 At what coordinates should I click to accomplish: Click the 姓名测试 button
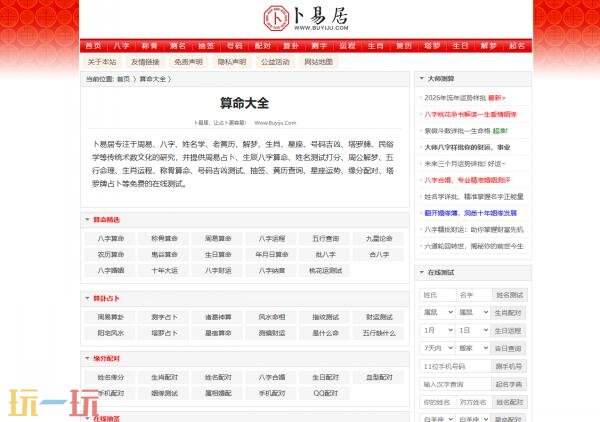coord(510,295)
